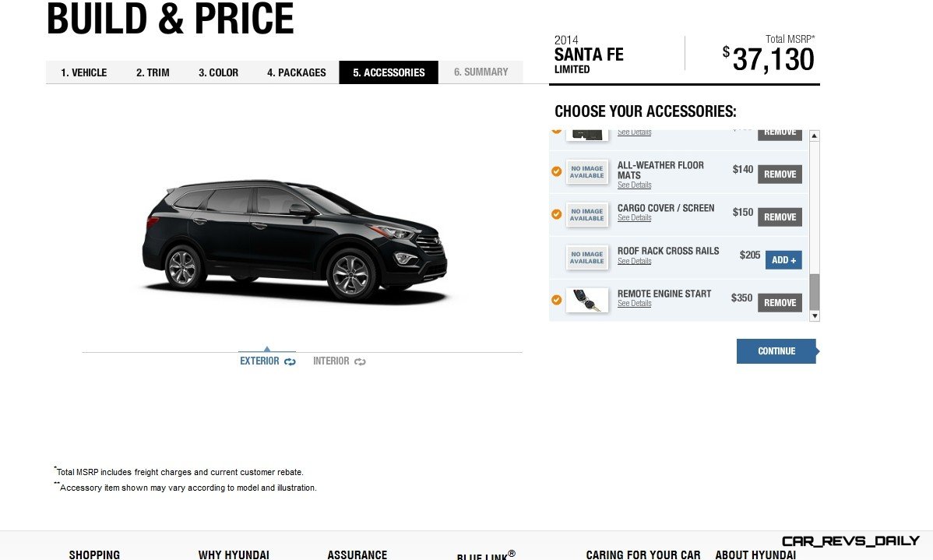The width and height of the screenshot is (933, 560).
Task: Jump to the 6. Summary tab
Action: click(x=481, y=72)
